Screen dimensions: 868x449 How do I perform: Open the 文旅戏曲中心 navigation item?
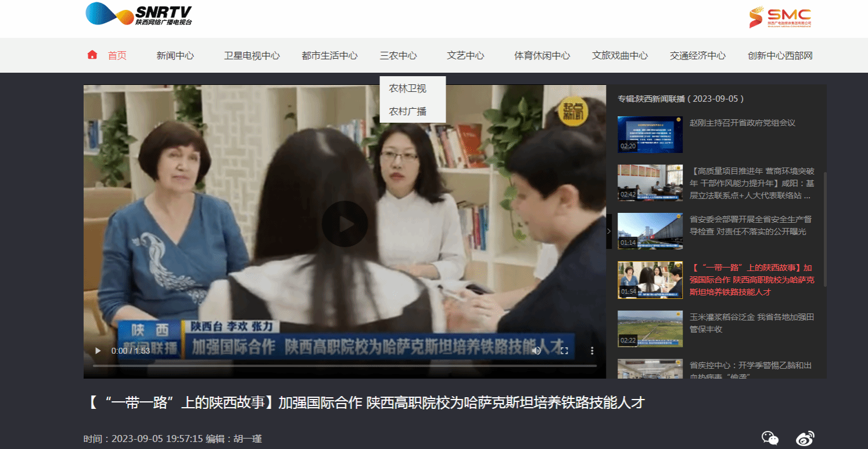pyautogui.click(x=619, y=56)
